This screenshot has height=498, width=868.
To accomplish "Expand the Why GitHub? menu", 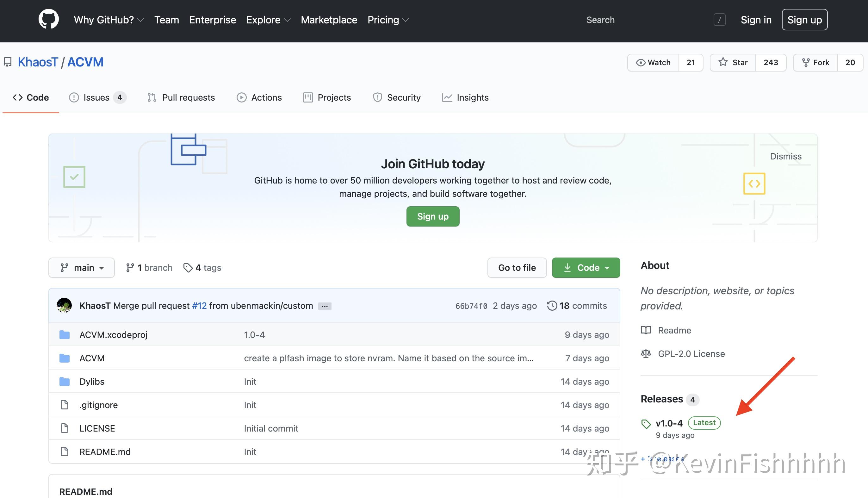I will pyautogui.click(x=109, y=20).
